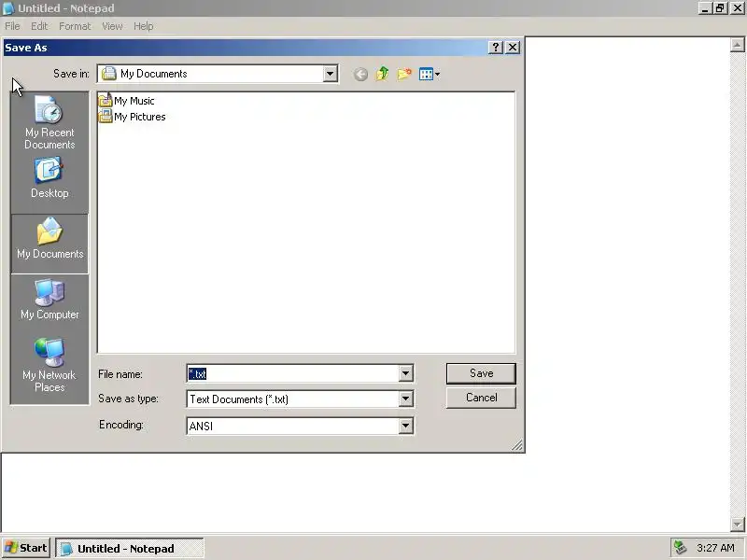
Task: Click the Windows Start button
Action: pyautogui.click(x=26, y=548)
